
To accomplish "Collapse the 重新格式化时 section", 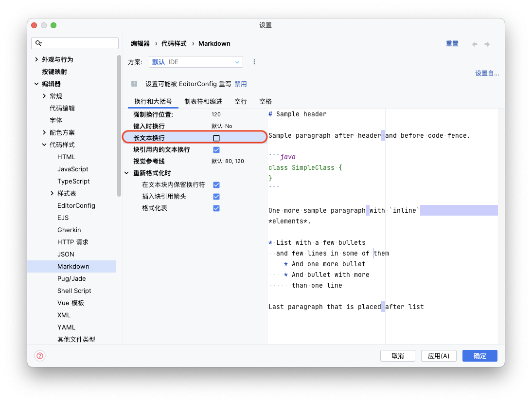I will pyautogui.click(x=127, y=173).
